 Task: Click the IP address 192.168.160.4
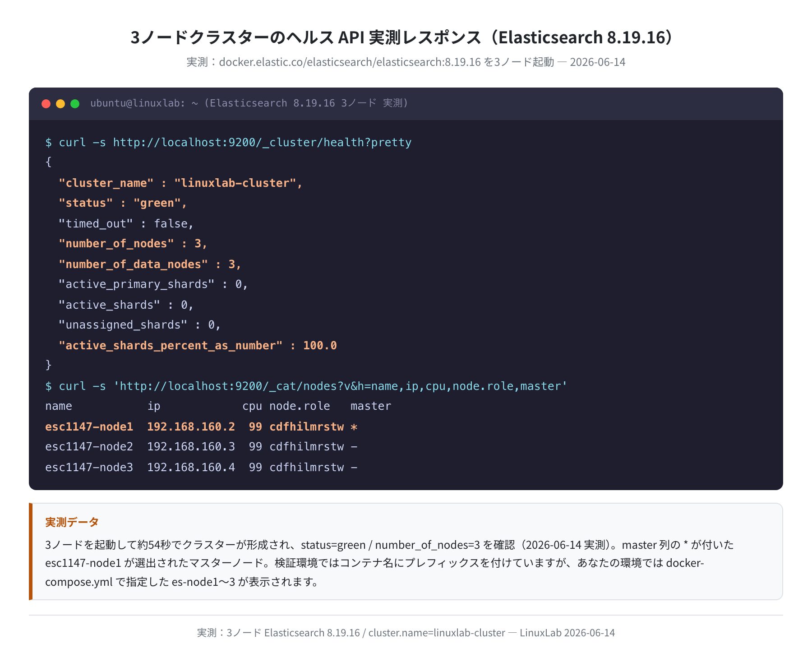(191, 468)
